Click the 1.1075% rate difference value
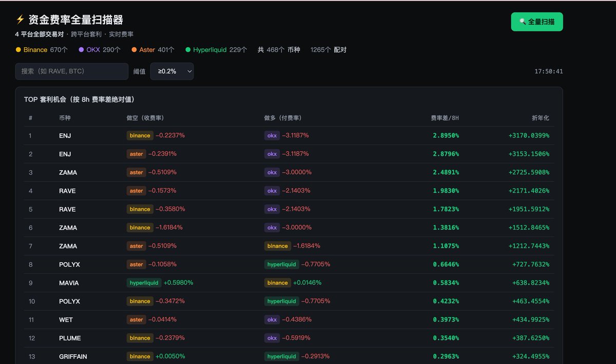 tap(446, 246)
